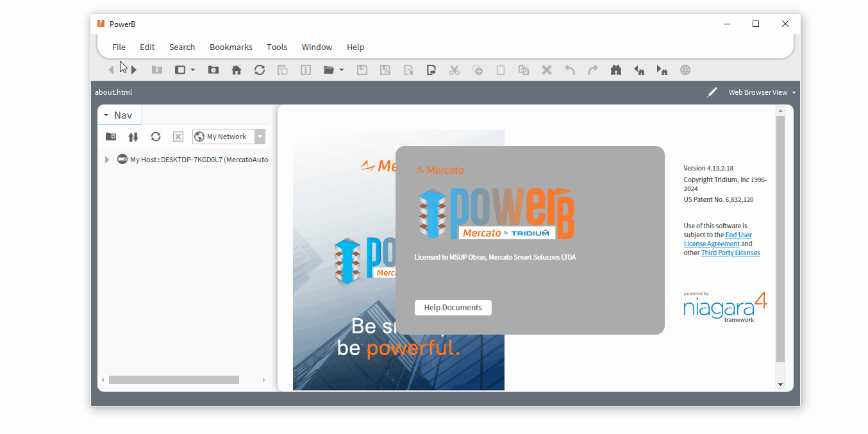868x434 pixels.
Task: Open the Edit menu
Action: click(147, 47)
